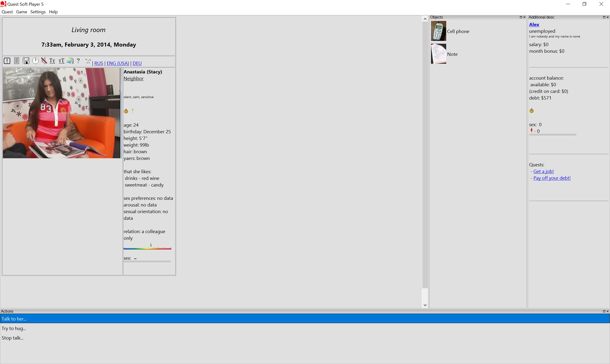Float the Objects panel with its undock button
Viewport: 610px width, 364px height.
[521, 17]
